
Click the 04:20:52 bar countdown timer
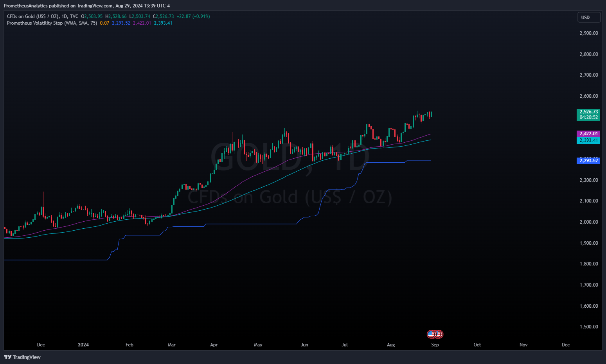click(588, 117)
